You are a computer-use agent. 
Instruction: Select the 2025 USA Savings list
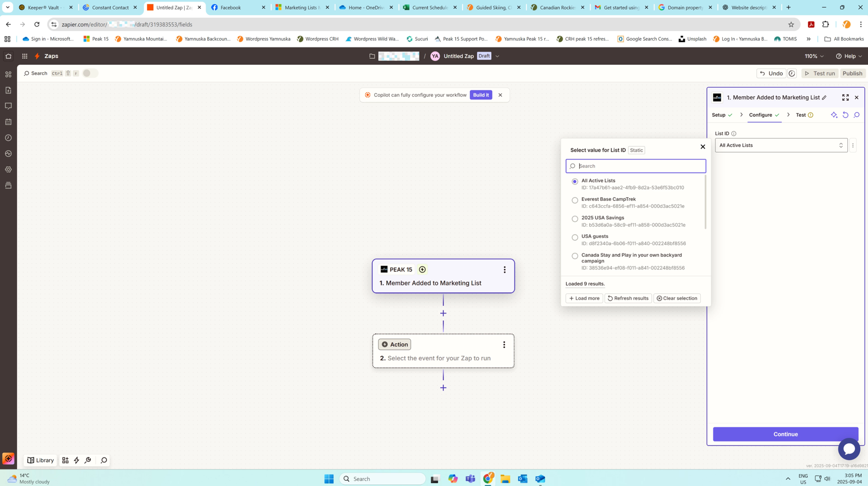(x=575, y=219)
